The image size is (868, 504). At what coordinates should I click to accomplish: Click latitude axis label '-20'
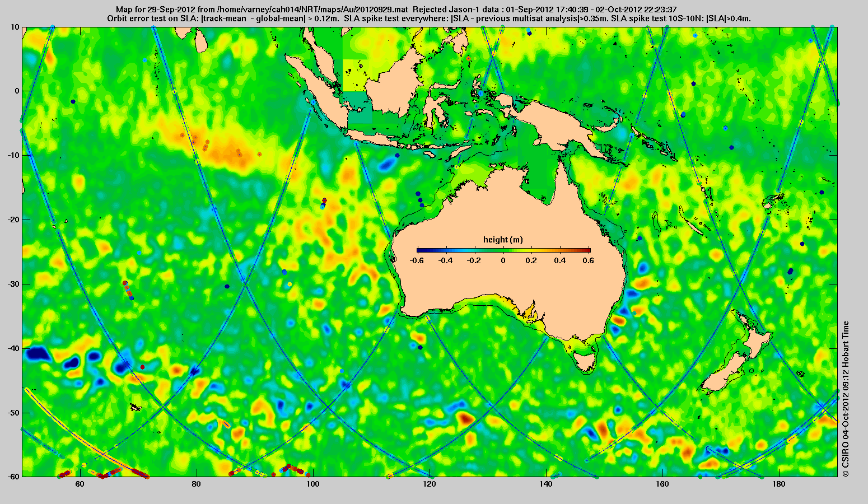(x=13, y=220)
